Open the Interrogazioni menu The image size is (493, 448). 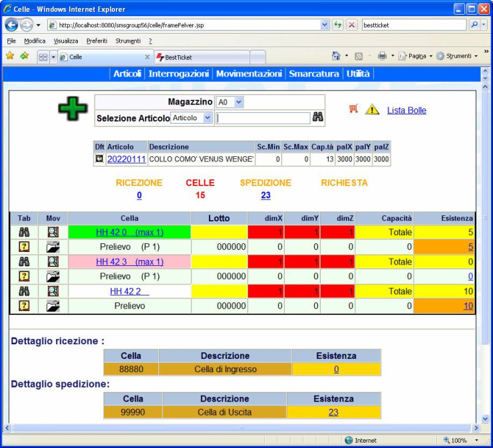(178, 74)
